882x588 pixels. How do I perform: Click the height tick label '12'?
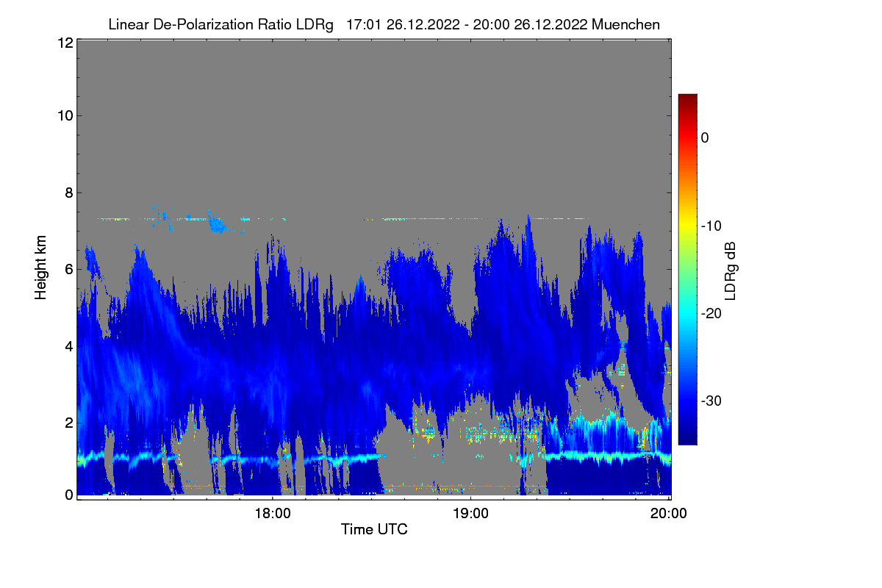(64, 43)
